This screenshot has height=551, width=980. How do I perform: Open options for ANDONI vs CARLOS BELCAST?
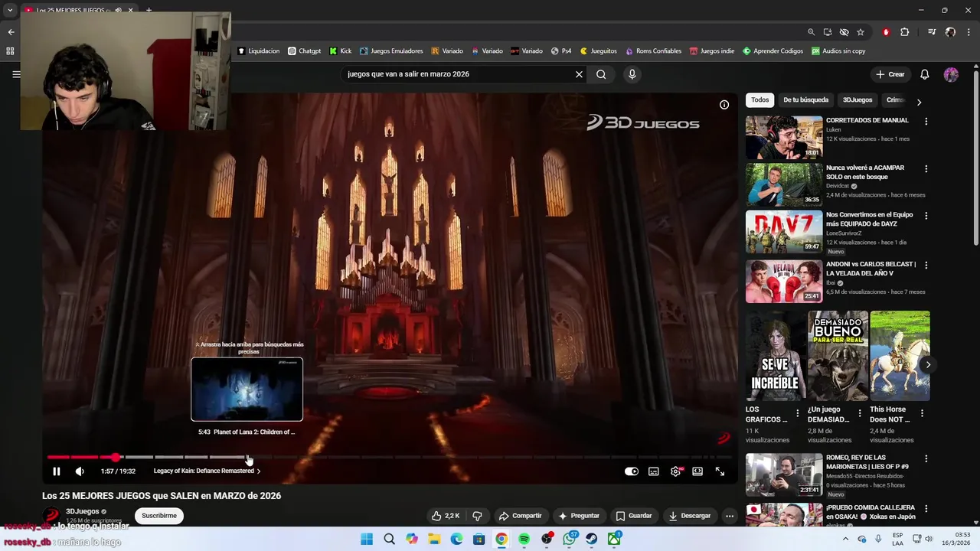click(x=926, y=265)
